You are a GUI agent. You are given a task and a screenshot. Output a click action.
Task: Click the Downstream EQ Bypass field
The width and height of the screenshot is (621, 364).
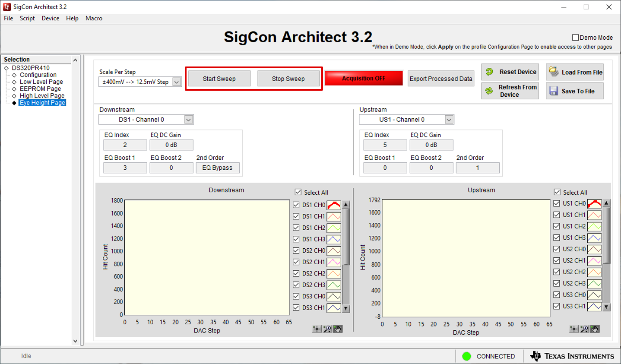[x=218, y=168]
